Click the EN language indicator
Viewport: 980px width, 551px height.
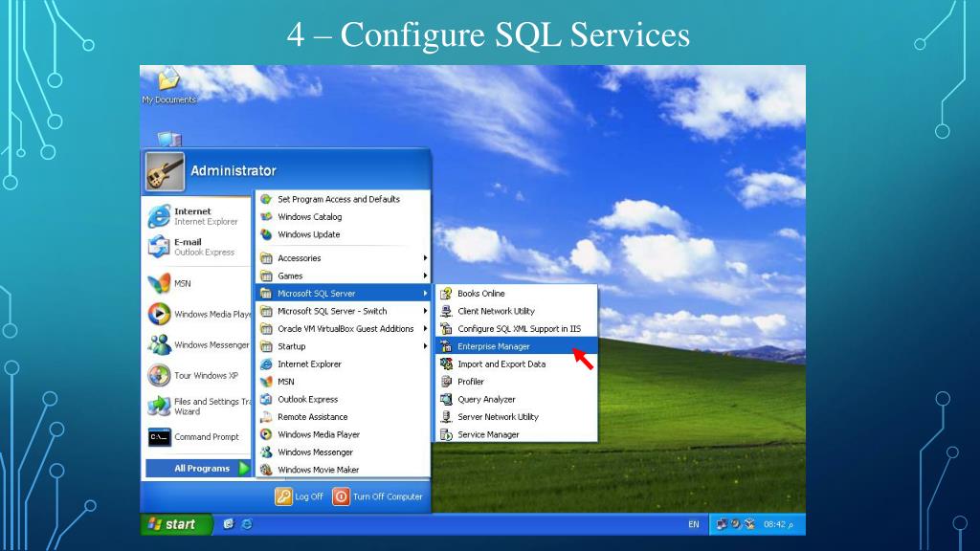click(x=694, y=525)
